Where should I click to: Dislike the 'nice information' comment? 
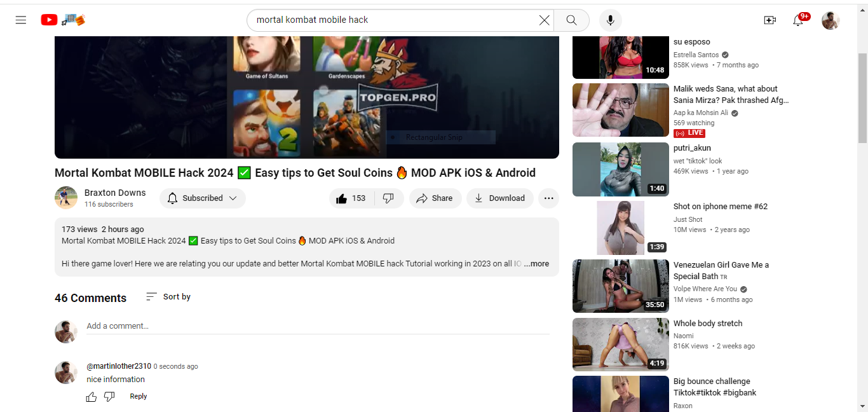point(109,397)
